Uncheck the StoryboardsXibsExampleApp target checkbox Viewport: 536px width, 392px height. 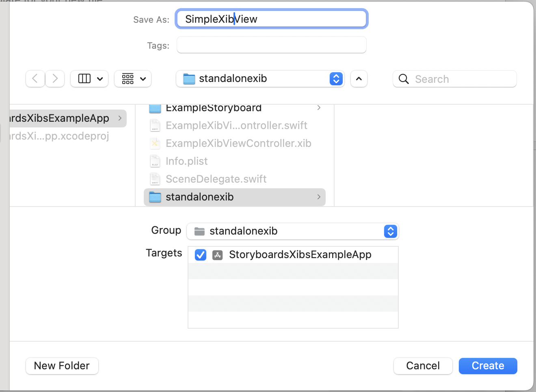(x=201, y=255)
